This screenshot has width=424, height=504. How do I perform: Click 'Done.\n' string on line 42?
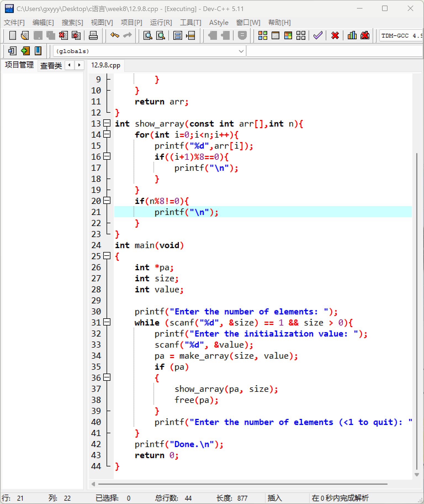pos(192,444)
